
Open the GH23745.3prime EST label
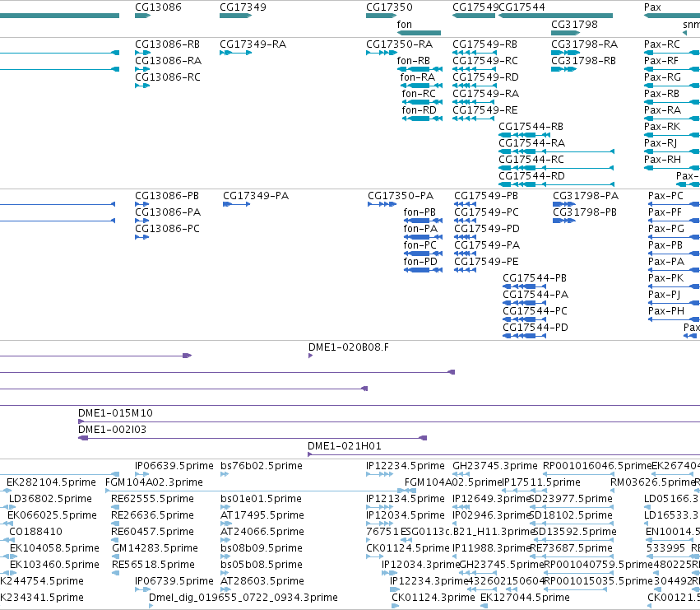[495, 466]
